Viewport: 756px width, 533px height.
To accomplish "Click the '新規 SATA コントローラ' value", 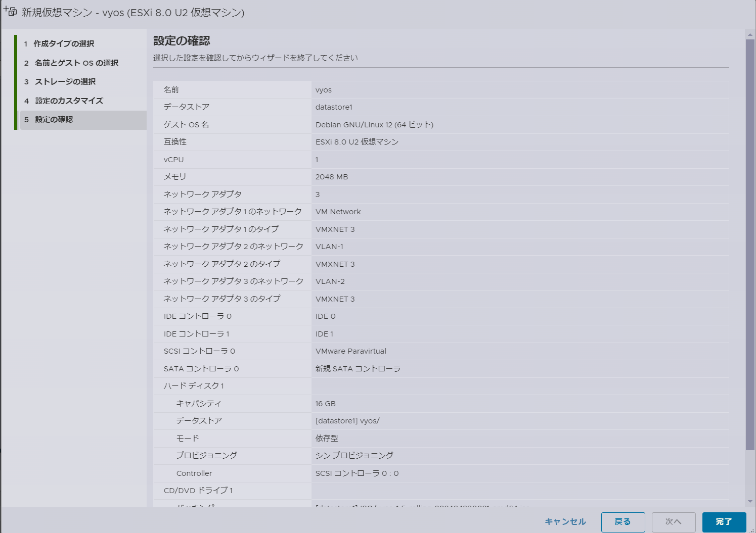I will tap(358, 369).
